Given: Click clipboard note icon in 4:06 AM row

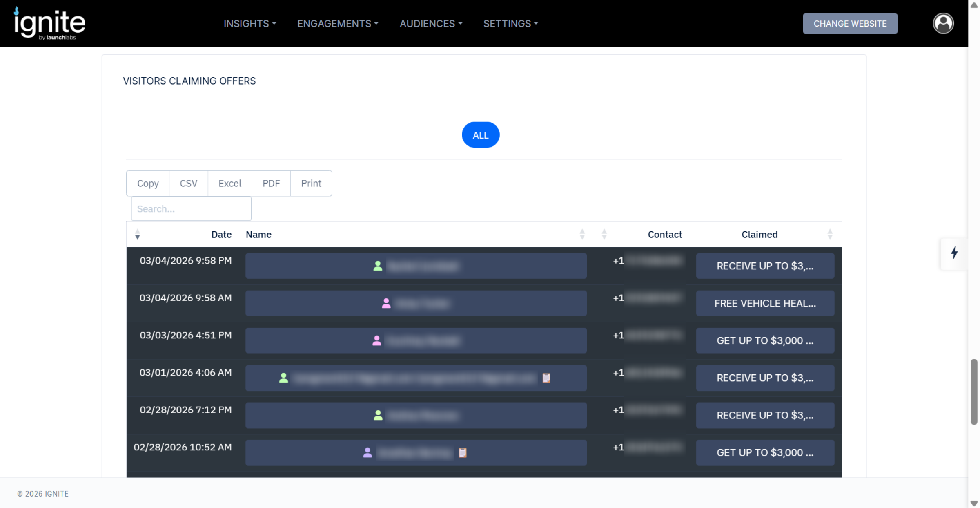Looking at the screenshot, I should point(546,378).
